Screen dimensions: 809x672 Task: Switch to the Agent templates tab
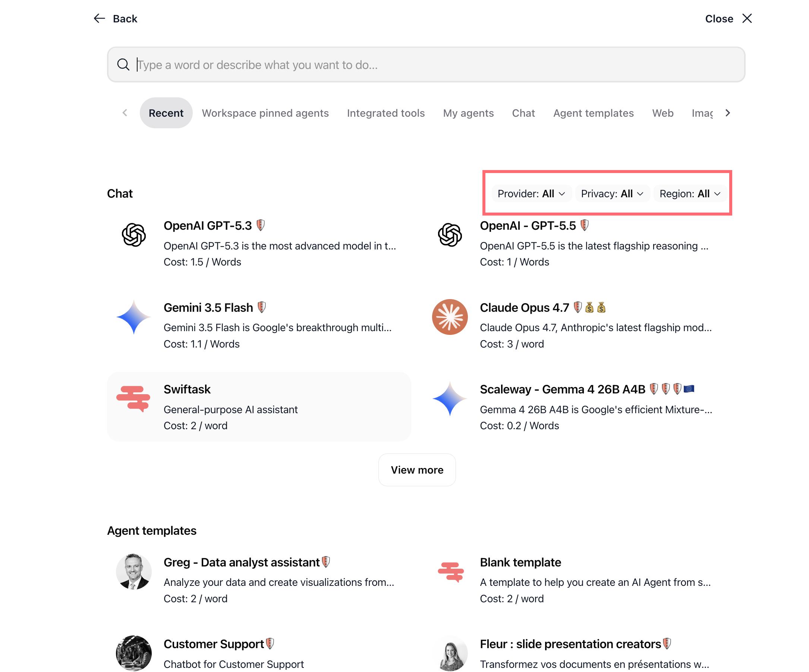point(593,113)
